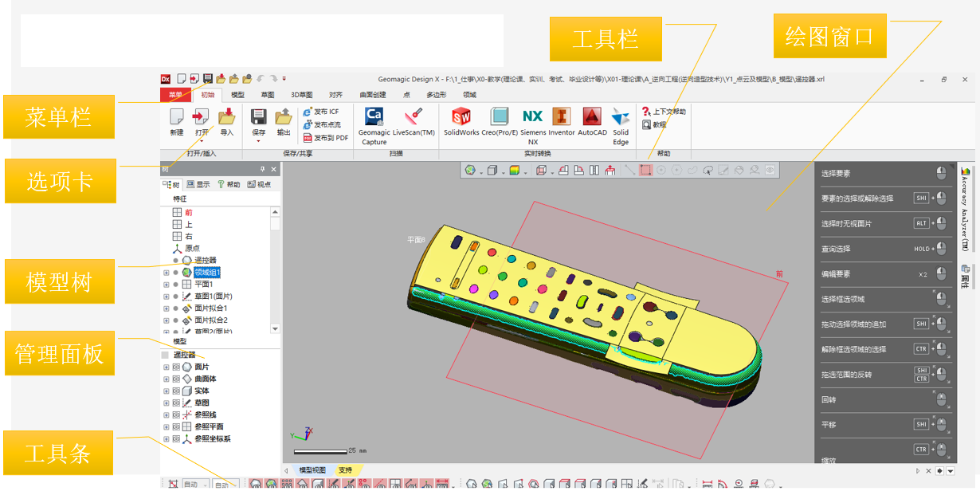Expand the 实体 model node
Viewport: 980px width, 495px height.
tap(167, 391)
